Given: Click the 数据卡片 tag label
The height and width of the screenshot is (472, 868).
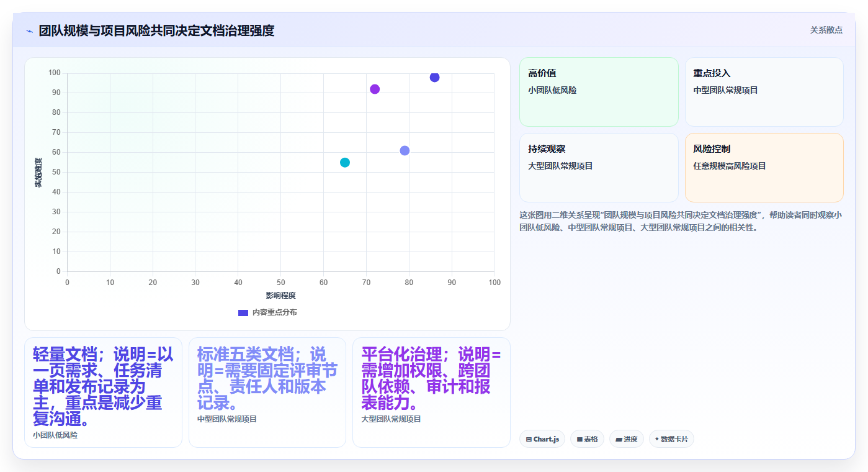Looking at the screenshot, I should pyautogui.click(x=674, y=439).
